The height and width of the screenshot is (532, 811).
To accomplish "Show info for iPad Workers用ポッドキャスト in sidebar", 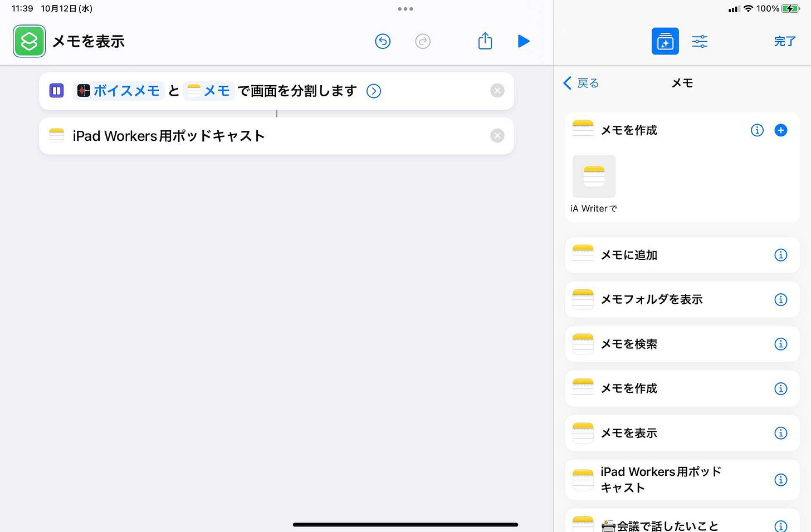I will (x=781, y=480).
